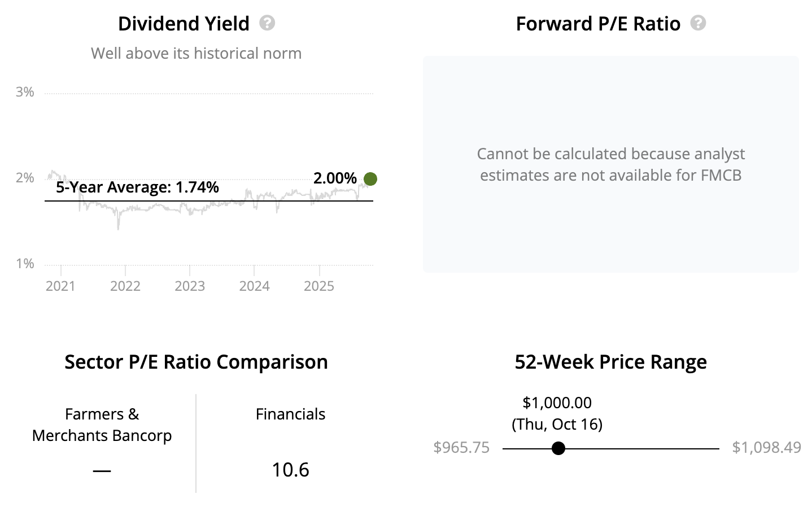
Task: Click the Forward P/E Ratio help icon
Action: pyautogui.click(x=698, y=23)
